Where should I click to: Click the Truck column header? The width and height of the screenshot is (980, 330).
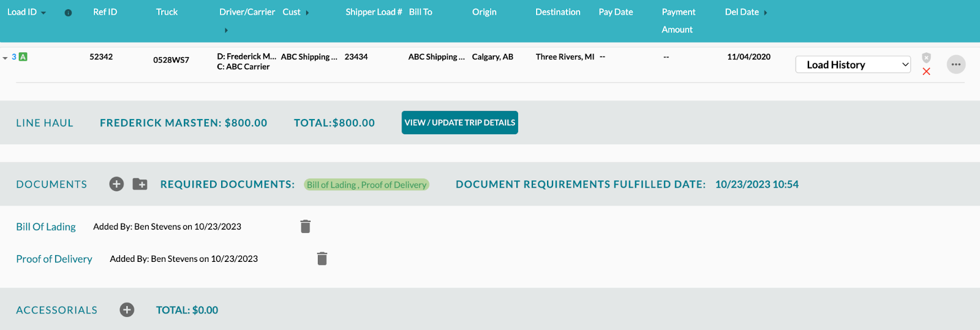point(167,12)
